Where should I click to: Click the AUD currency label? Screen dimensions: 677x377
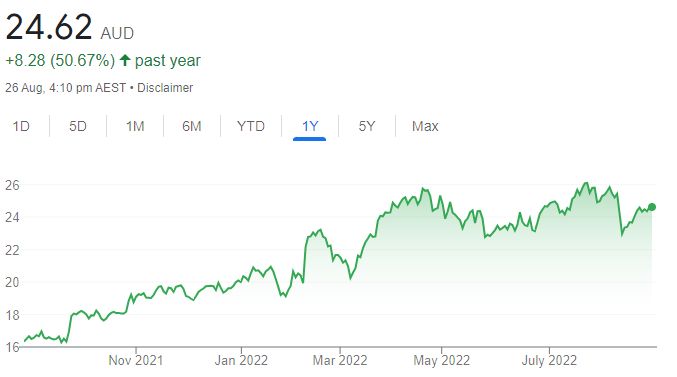click(x=117, y=33)
